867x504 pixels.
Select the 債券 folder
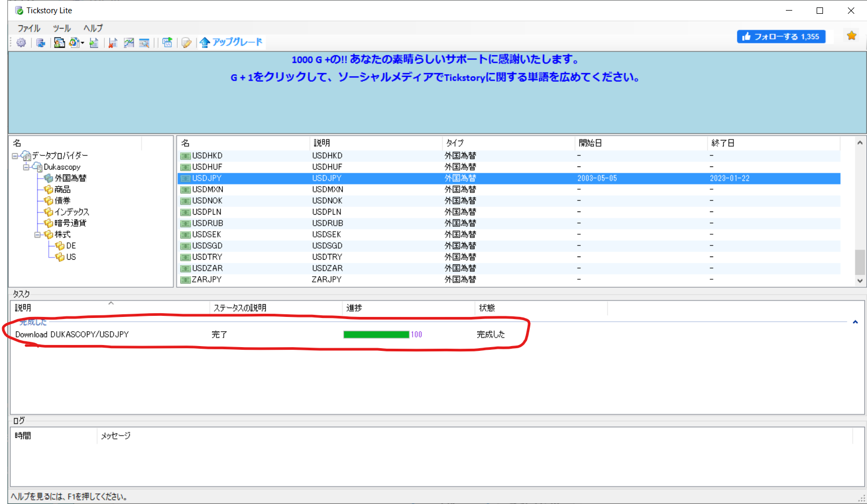[63, 201]
